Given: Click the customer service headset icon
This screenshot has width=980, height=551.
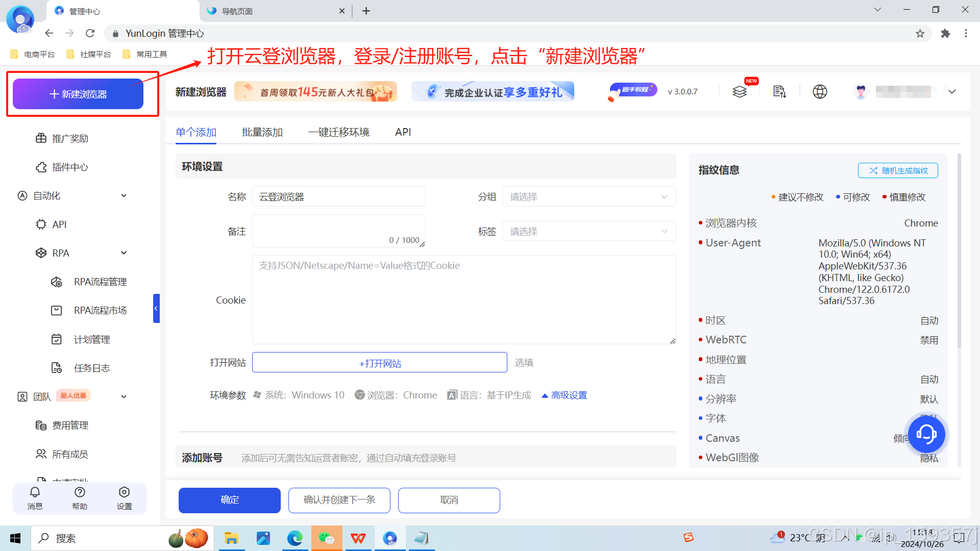Looking at the screenshot, I should 926,434.
